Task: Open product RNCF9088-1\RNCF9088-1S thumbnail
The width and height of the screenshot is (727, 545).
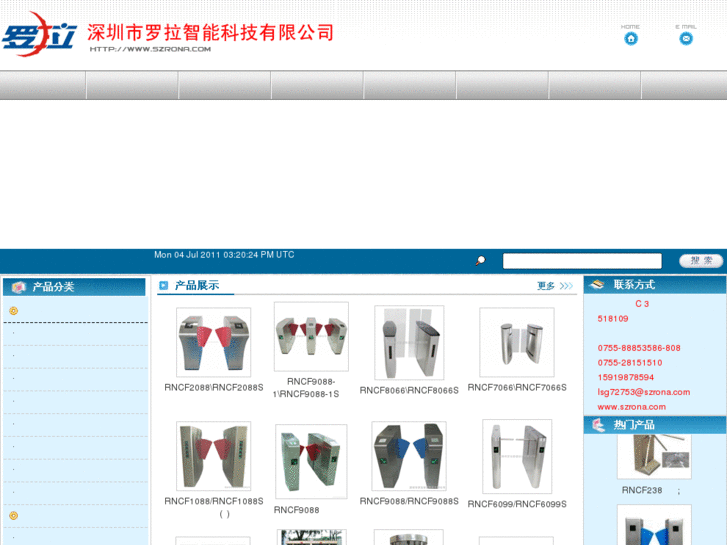Action: point(311,336)
